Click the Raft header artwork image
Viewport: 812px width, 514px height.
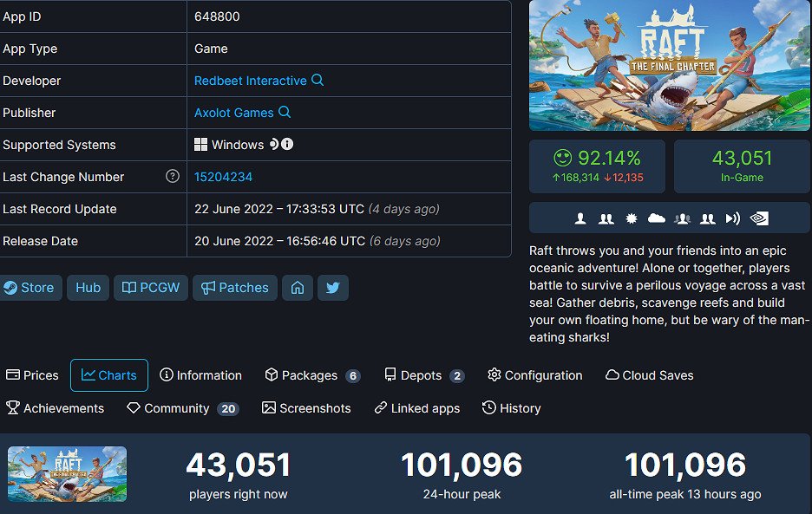(x=669, y=66)
